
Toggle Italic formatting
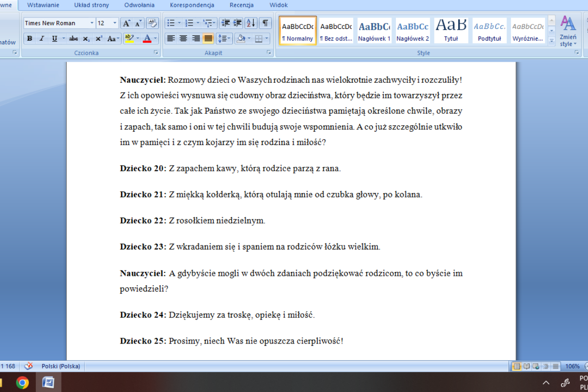[42, 38]
